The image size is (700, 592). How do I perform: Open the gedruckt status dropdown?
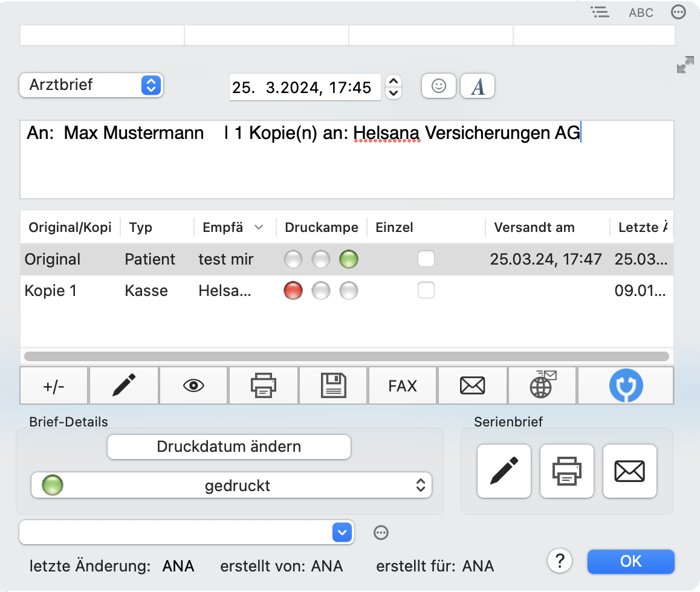[231, 485]
